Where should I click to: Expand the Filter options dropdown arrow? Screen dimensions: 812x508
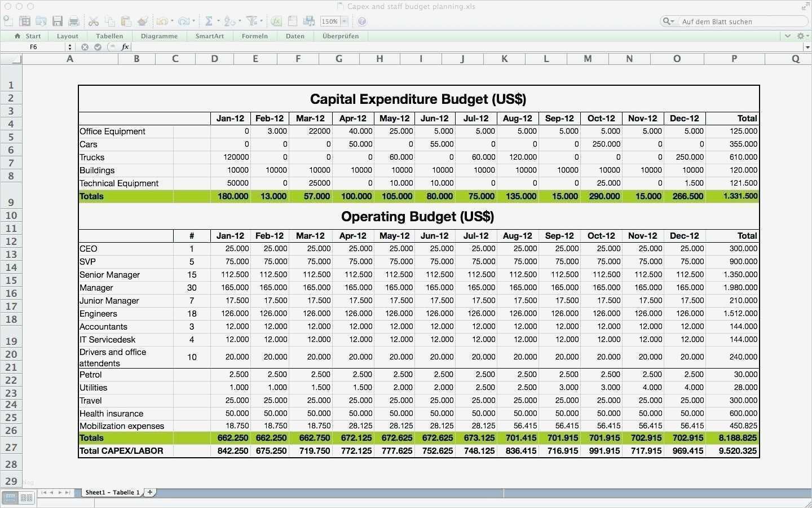(x=261, y=21)
